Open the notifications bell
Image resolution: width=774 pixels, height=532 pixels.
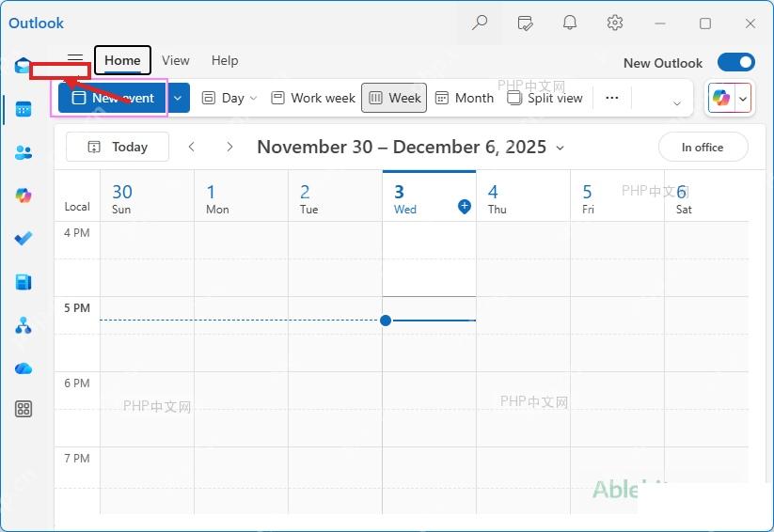570,23
